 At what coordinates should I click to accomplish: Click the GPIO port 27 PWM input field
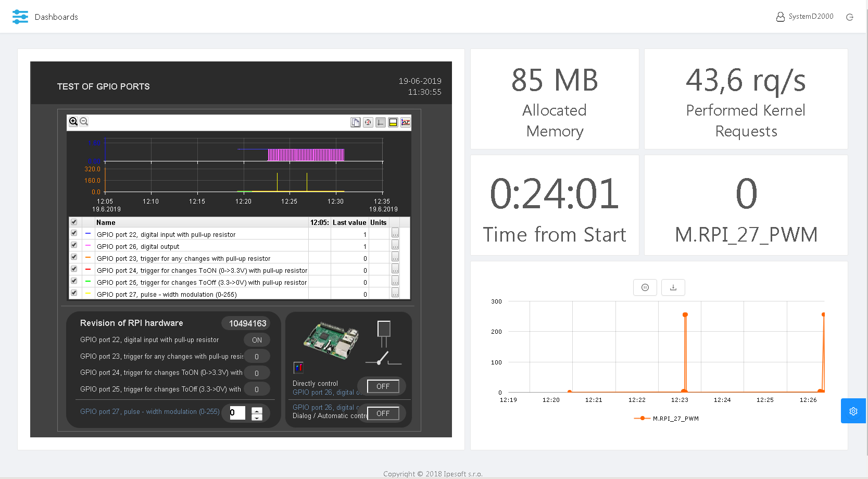[237, 413]
